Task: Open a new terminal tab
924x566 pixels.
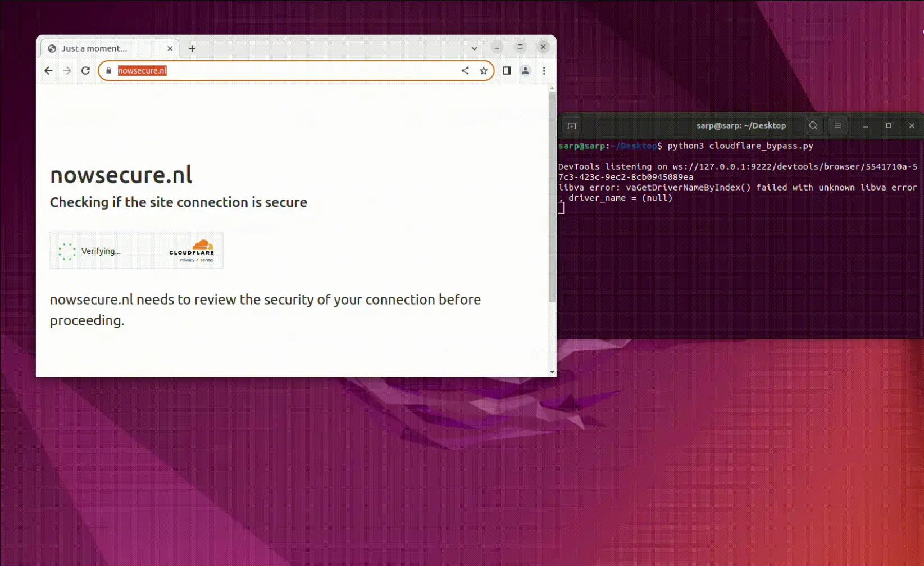Action: click(572, 126)
